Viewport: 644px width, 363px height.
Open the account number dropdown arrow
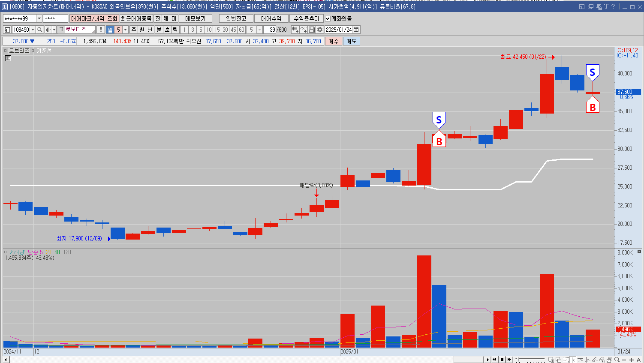[x=39, y=18]
